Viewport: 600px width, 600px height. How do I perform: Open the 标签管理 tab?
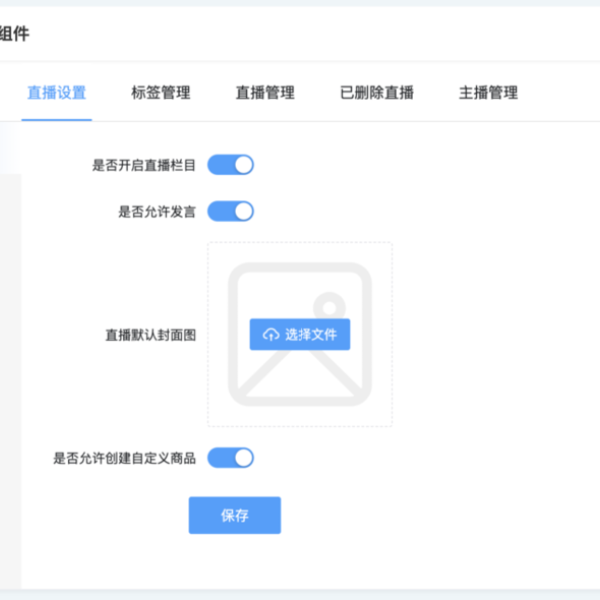pos(161,93)
